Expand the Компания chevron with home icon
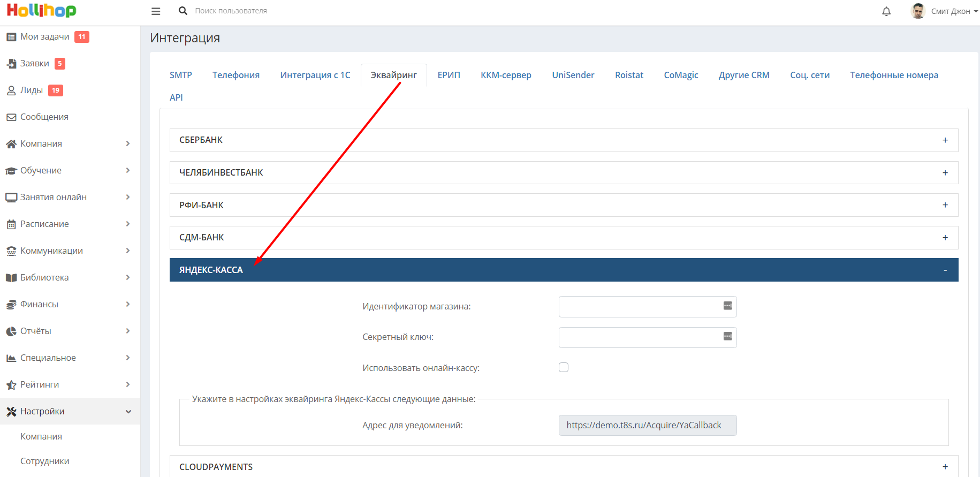 [x=128, y=143]
